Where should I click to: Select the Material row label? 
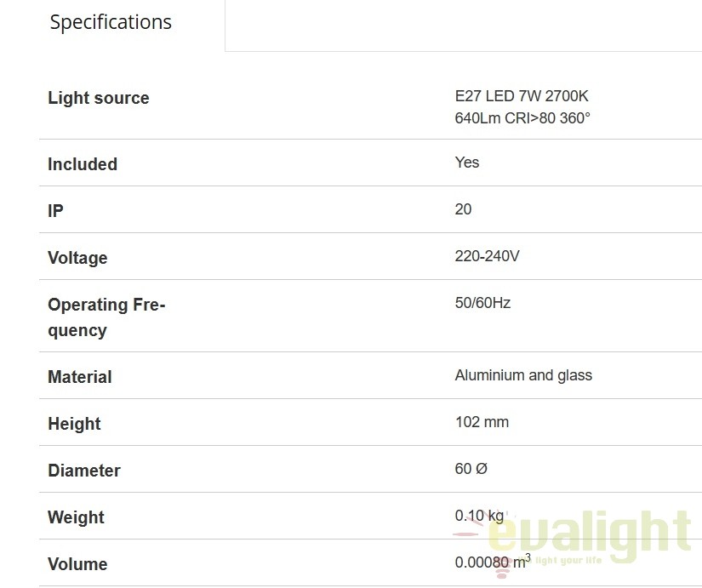pos(80,377)
